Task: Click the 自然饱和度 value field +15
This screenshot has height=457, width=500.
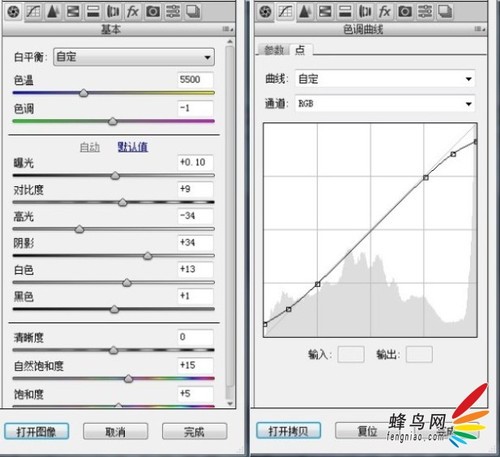Action: 195,365
